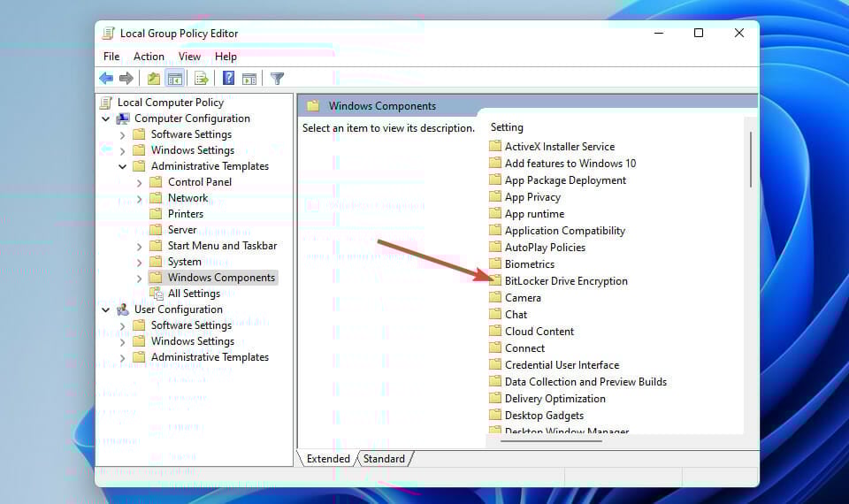Select Data Collection and Preview Builds
This screenshot has height=504, width=849.
[x=585, y=381]
